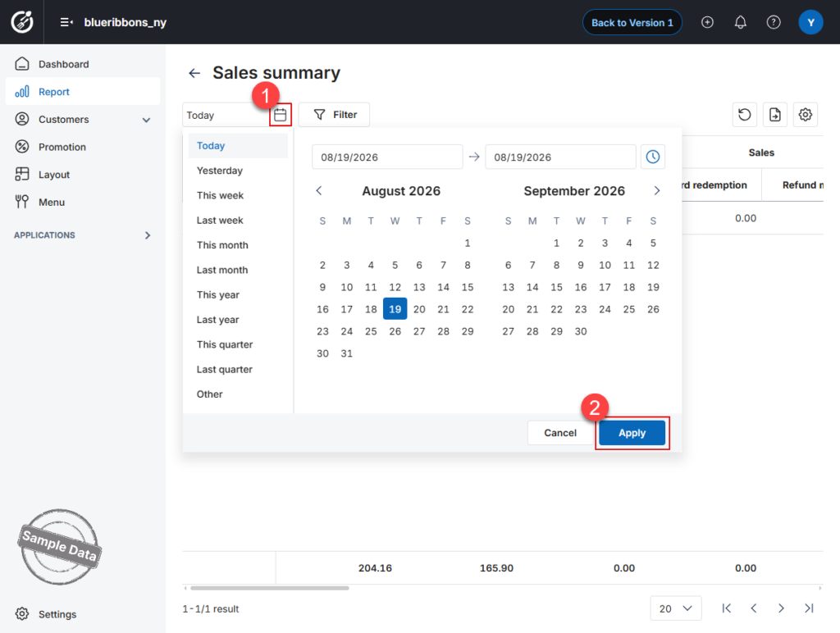Select the Last year preset
The height and width of the screenshot is (633, 840).
[238, 320]
